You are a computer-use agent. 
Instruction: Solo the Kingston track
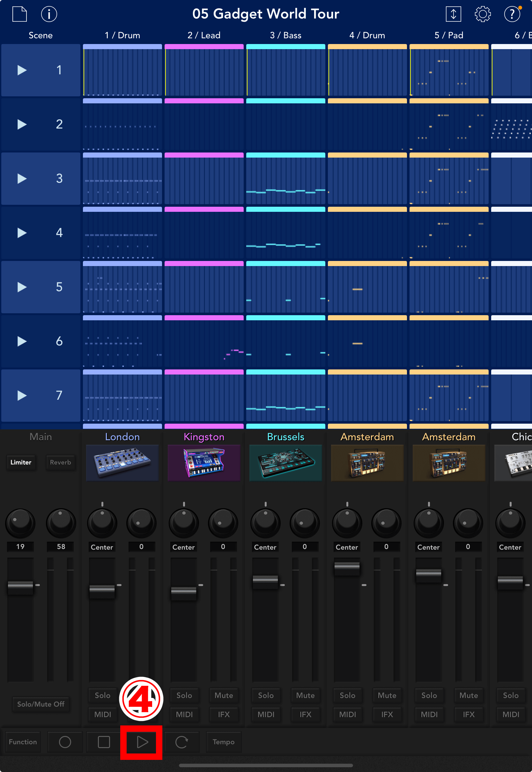[184, 695]
